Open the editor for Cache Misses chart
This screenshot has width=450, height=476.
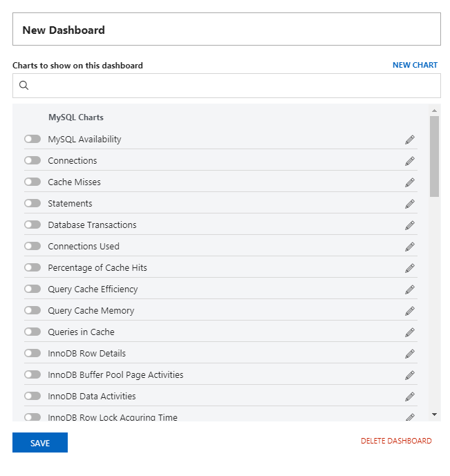point(410,182)
